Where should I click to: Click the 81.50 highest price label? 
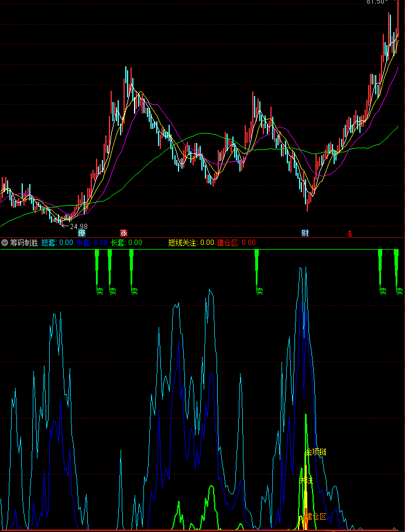click(377, 2)
